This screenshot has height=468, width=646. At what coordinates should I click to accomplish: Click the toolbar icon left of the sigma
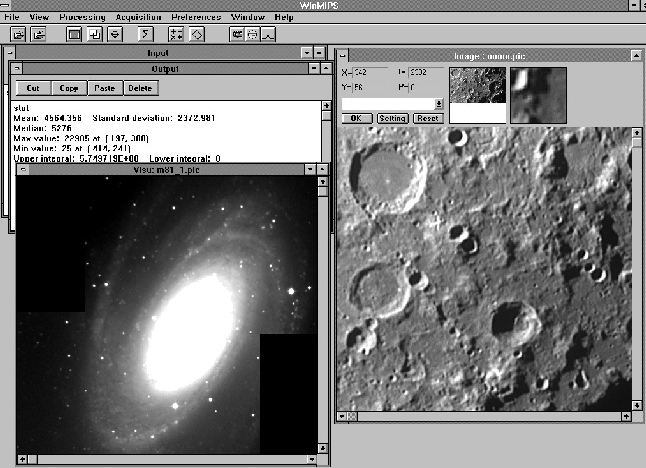pyautogui.click(x=115, y=34)
